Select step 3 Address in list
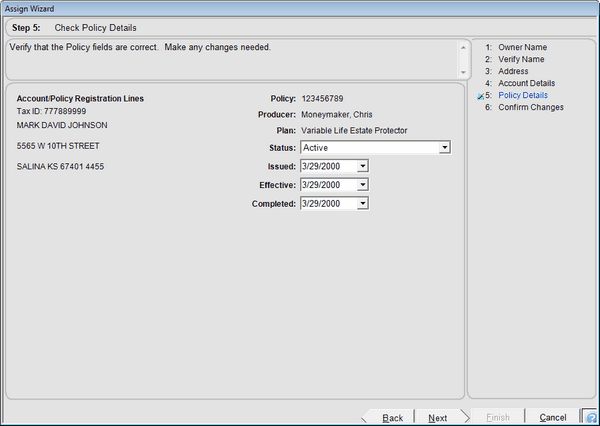Screen dimensions: 600x426 (x=515, y=71)
